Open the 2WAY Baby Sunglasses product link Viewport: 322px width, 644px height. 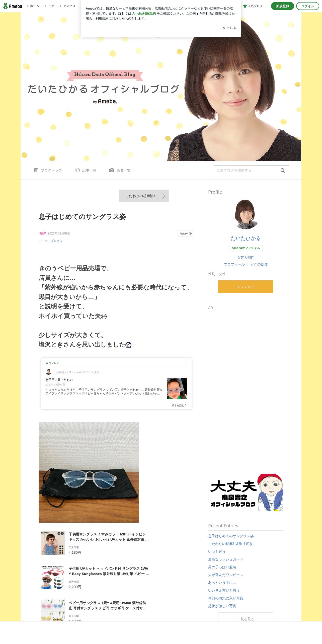109,571
